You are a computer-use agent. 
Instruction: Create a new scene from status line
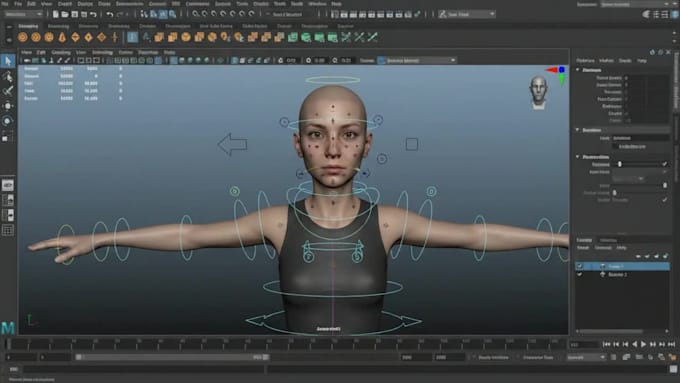56,14
